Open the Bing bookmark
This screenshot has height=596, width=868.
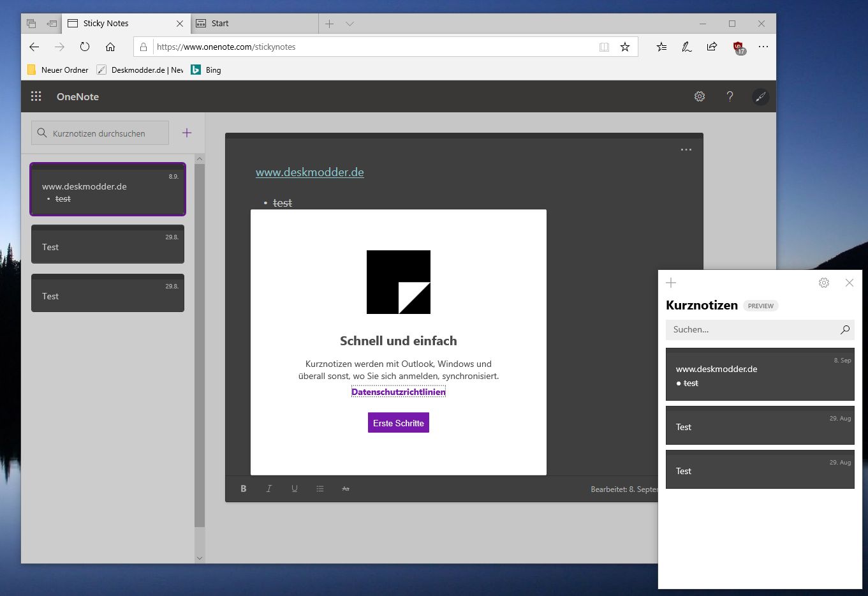pos(206,70)
